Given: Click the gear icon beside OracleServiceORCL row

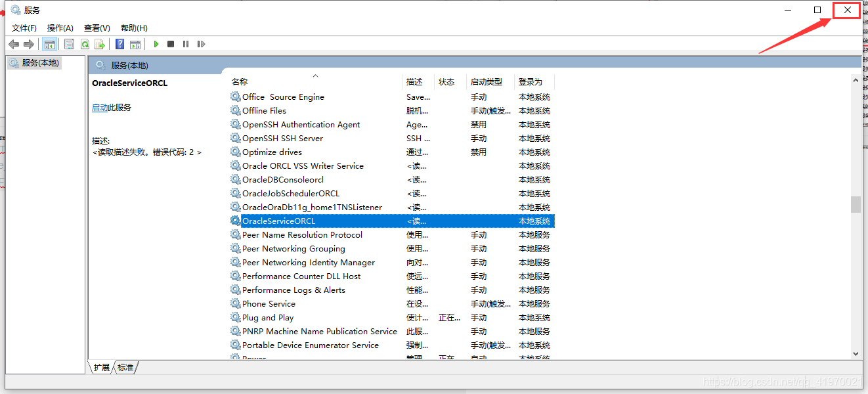Looking at the screenshot, I should tap(236, 221).
